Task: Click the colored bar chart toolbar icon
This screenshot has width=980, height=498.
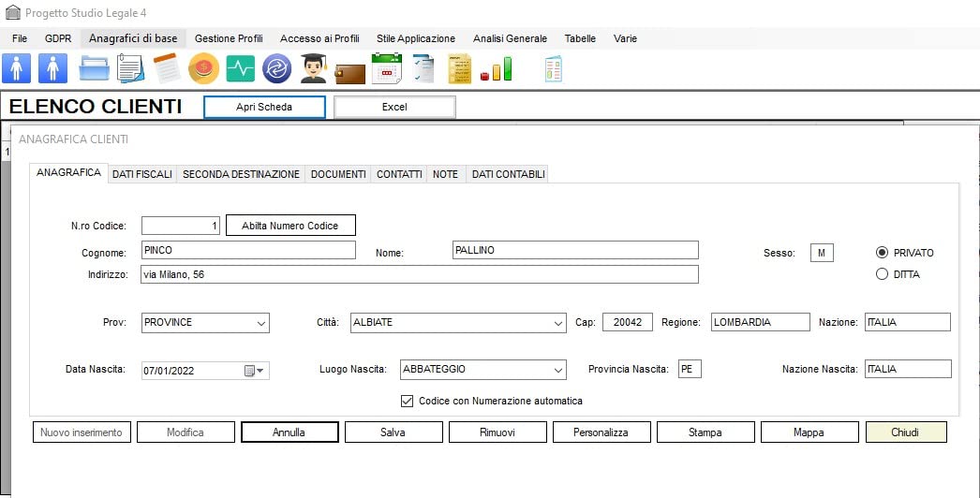Action: pyautogui.click(x=497, y=70)
